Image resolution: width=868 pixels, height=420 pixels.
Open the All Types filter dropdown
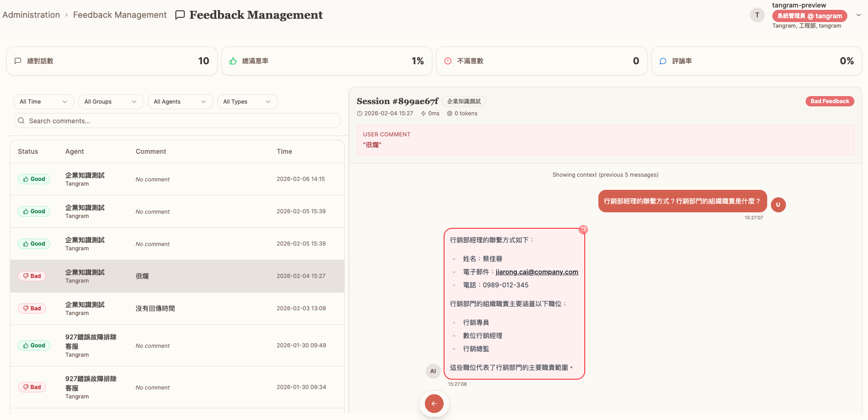[247, 102]
